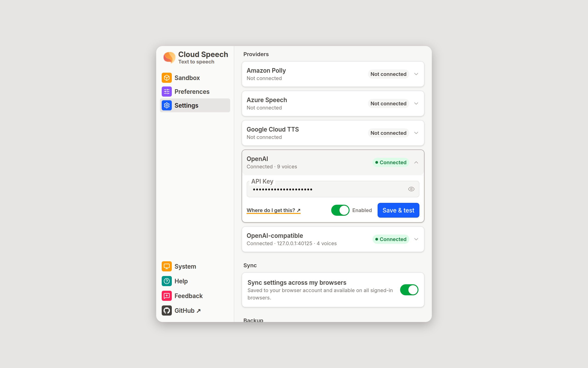The width and height of the screenshot is (588, 368).
Task: Click the blue Settings gear icon
Action: (x=167, y=105)
